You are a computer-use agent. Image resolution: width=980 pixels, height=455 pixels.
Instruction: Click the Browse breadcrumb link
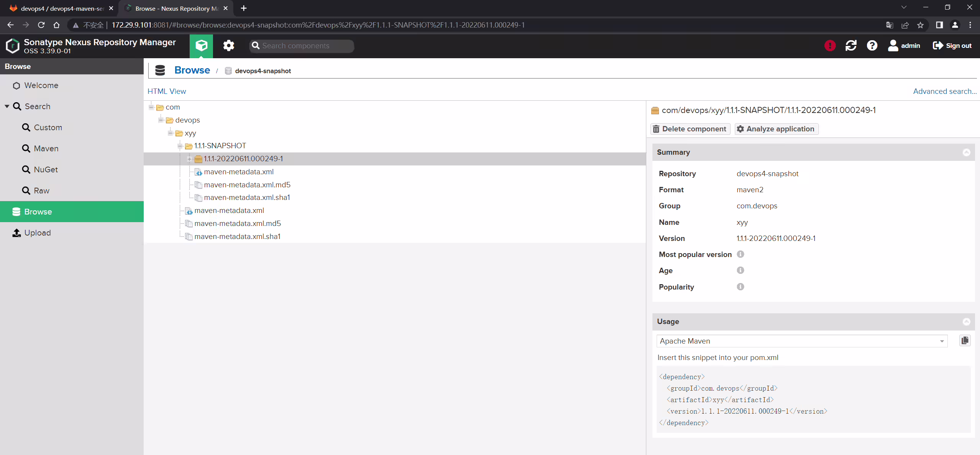192,70
